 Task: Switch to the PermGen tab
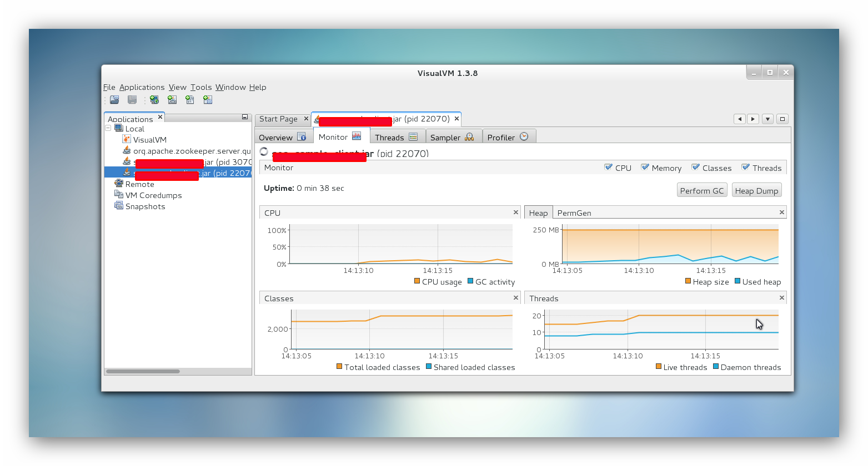[x=574, y=213]
